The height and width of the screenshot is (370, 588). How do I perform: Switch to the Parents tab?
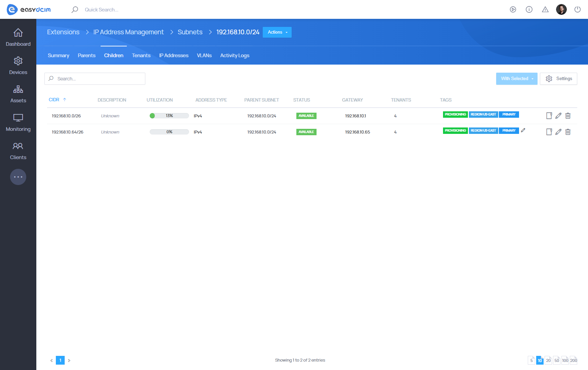click(86, 55)
